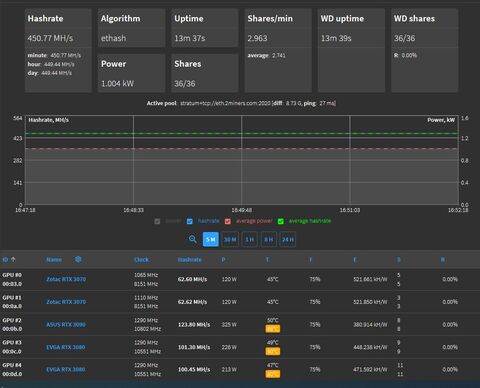Click the 448.238 kH/W efficiency cell
This screenshot has width=480, height=388.
370,347
